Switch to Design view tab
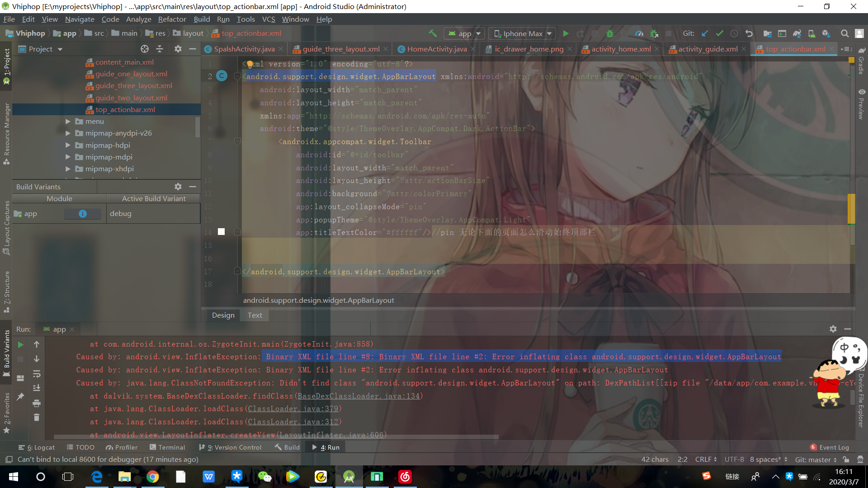 tap(223, 315)
